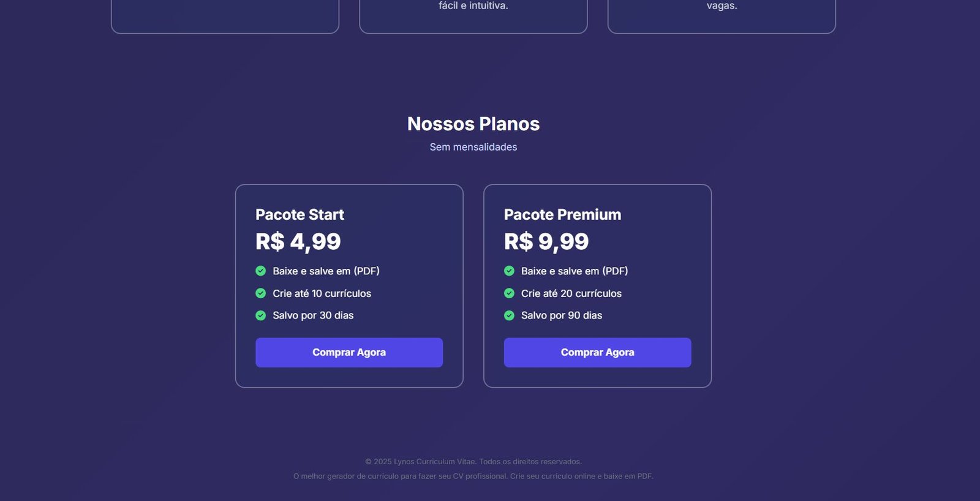Viewport: 980px width, 501px height.
Task: Click the check icon next to "Crie até 20 currículos"
Action: click(x=509, y=293)
